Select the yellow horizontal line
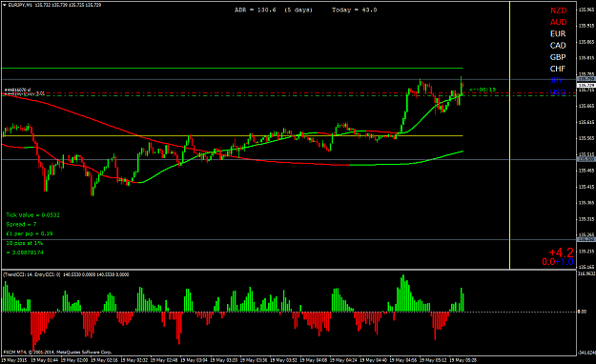This screenshot has width=596, height=364. (232, 135)
